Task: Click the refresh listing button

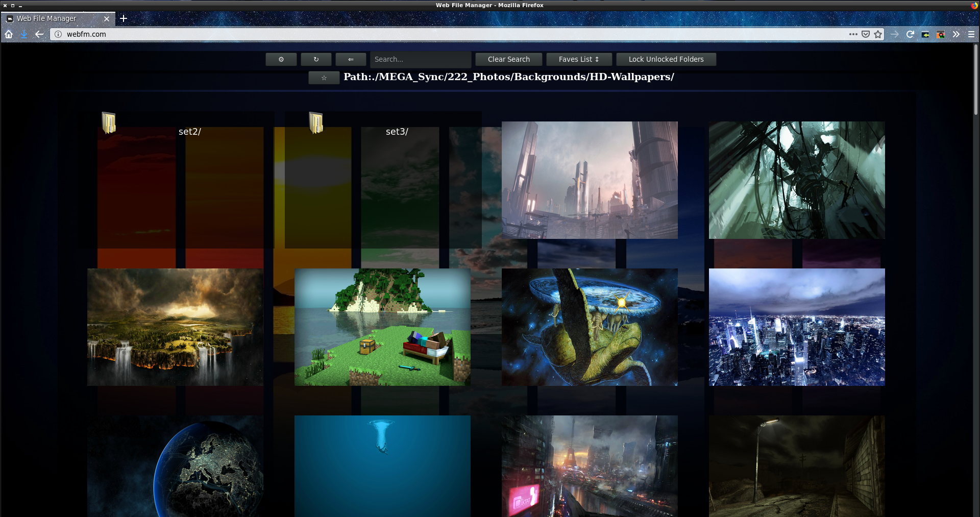Action: [x=316, y=59]
